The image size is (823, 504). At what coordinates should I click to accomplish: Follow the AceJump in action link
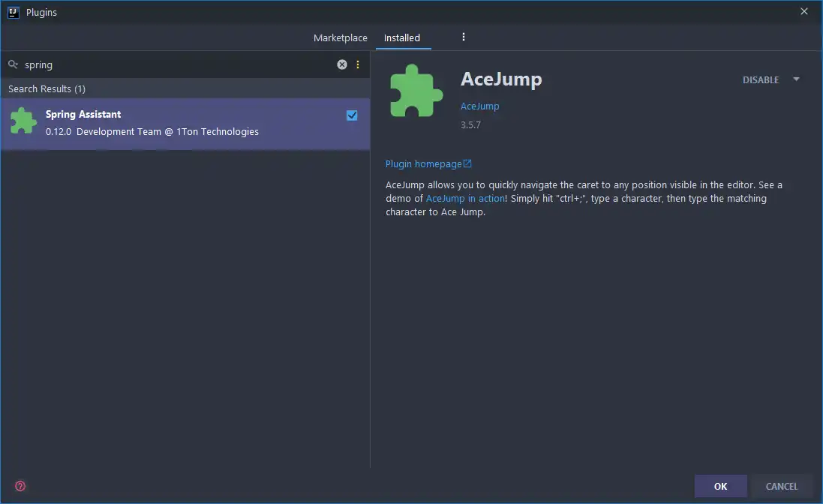[x=465, y=199]
